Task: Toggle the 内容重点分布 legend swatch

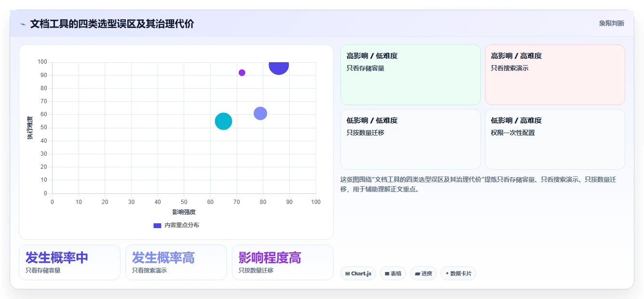Action: point(157,225)
